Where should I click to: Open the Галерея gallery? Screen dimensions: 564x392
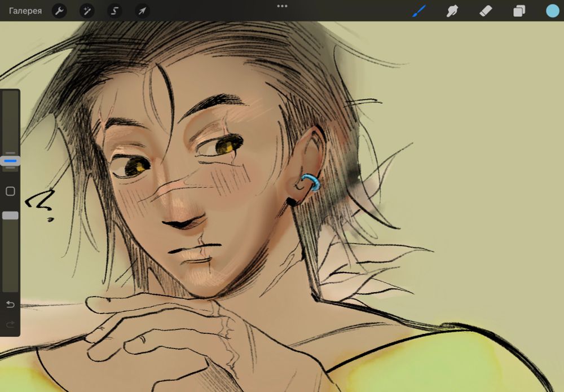click(x=25, y=11)
